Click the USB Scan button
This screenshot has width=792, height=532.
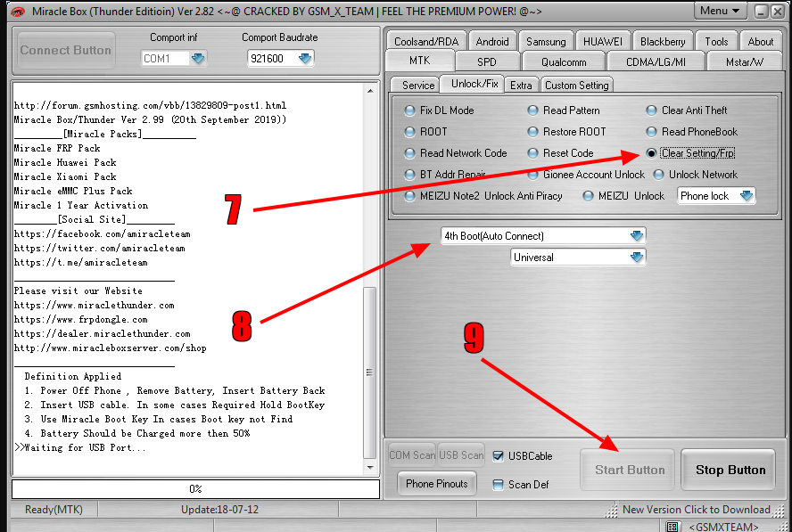[461, 455]
